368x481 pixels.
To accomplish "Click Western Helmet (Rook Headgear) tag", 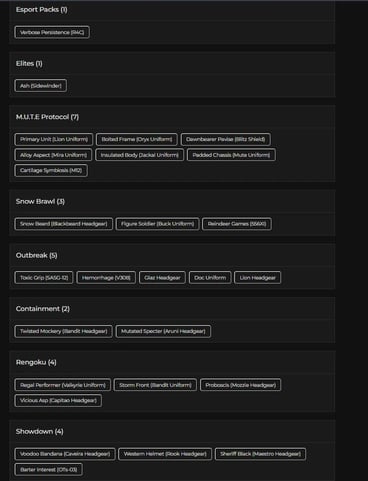I will click(165, 454).
